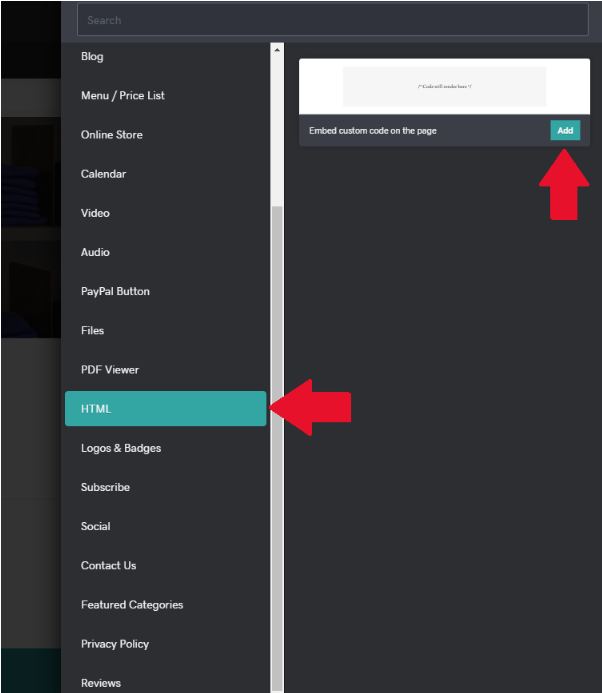The image size is (602, 693).
Task: Select Featured Categories option
Action: 132,605
